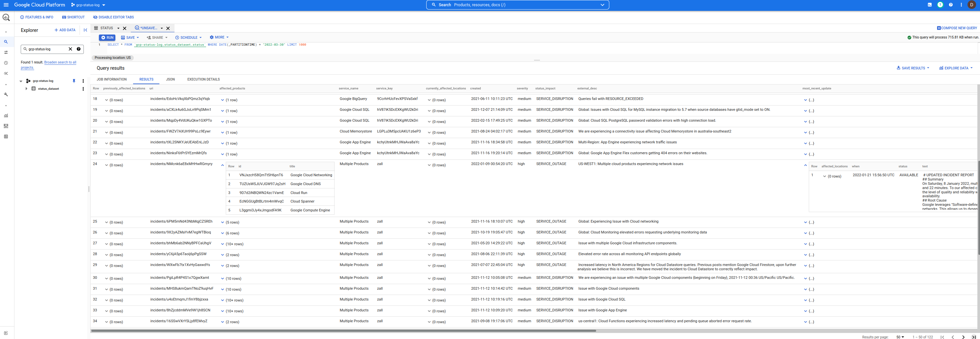Select cell 'Google Cloud DNS'
Screen dimensions: 980x339
(x=306, y=184)
